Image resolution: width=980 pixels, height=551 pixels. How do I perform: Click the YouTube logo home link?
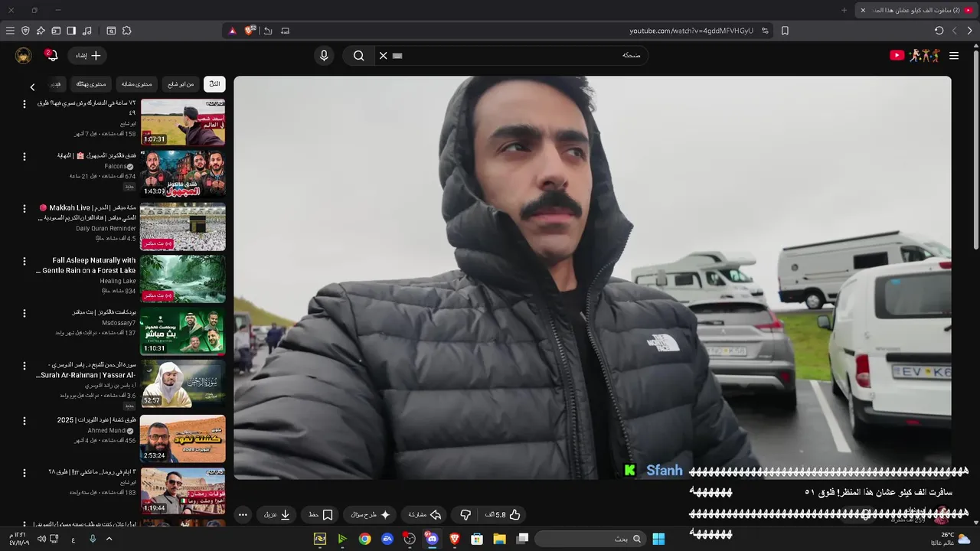(x=915, y=55)
